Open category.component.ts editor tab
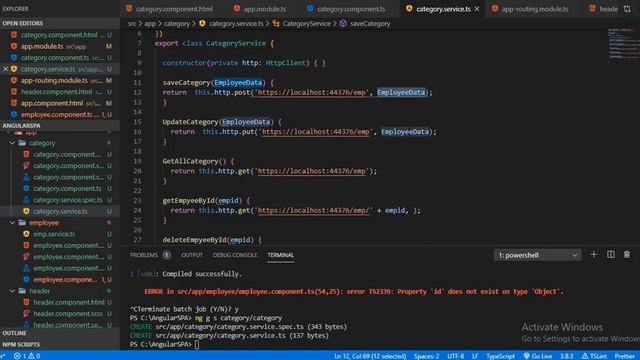This screenshot has height=360, width=640. coord(346,9)
